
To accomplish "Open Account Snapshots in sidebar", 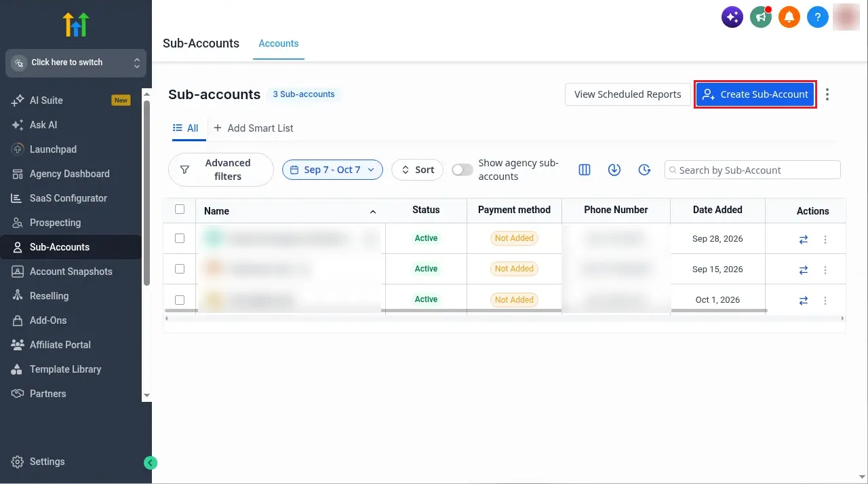I will point(71,272).
